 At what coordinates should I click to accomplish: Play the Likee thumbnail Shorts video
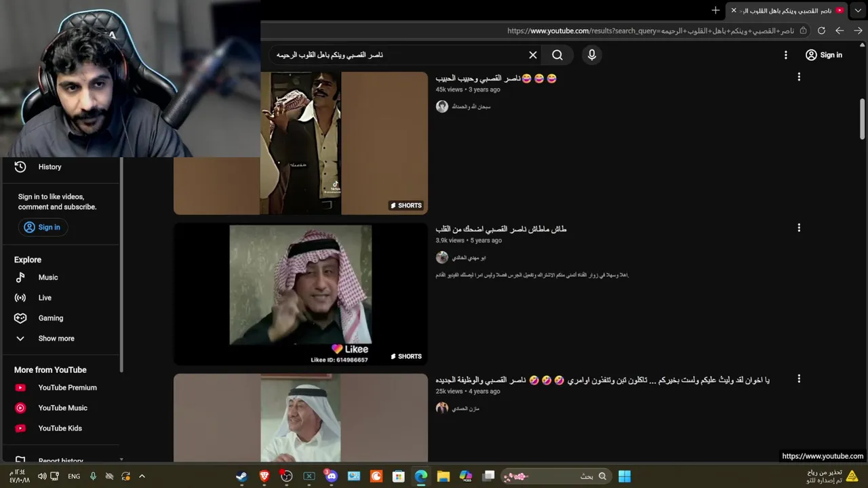(x=300, y=294)
